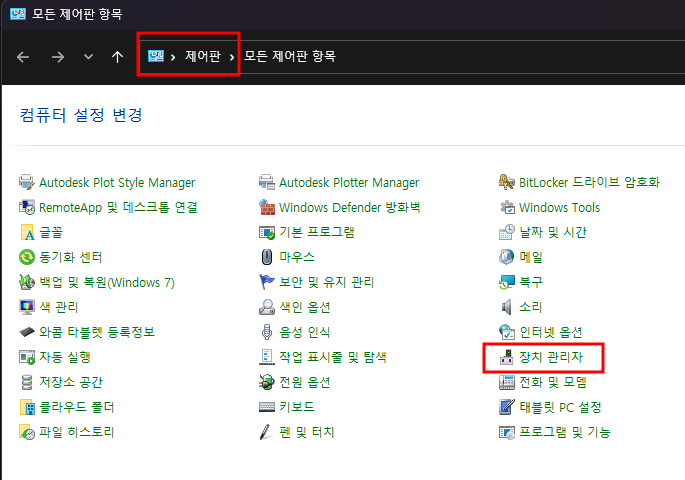Click the 파일 히스토리 icon
Screen dimensions: 685x480
tap(27, 432)
